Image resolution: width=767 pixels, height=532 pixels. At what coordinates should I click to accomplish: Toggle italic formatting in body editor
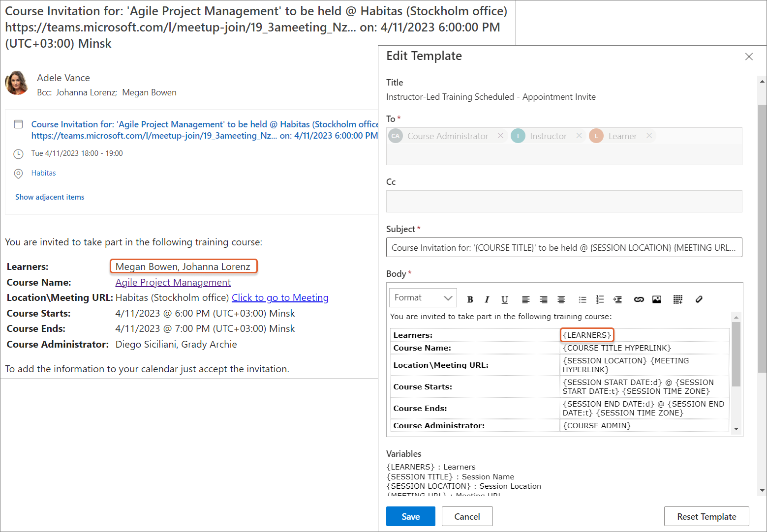coord(487,299)
